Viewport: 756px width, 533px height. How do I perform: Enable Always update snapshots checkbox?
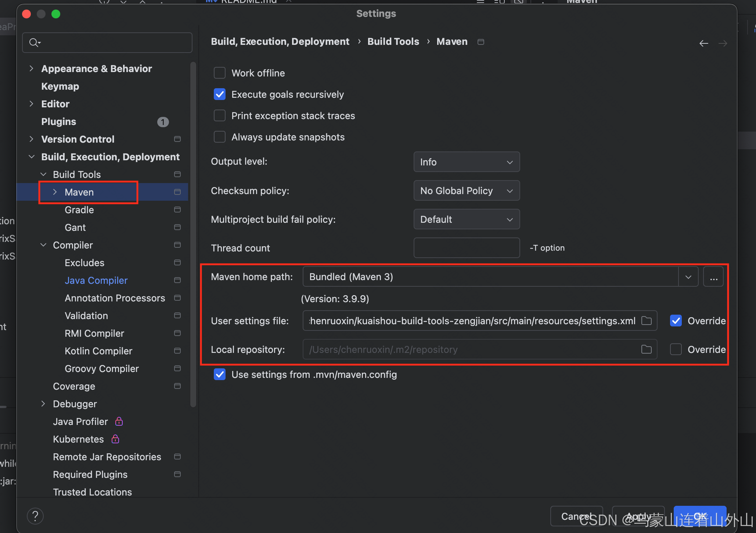point(220,137)
